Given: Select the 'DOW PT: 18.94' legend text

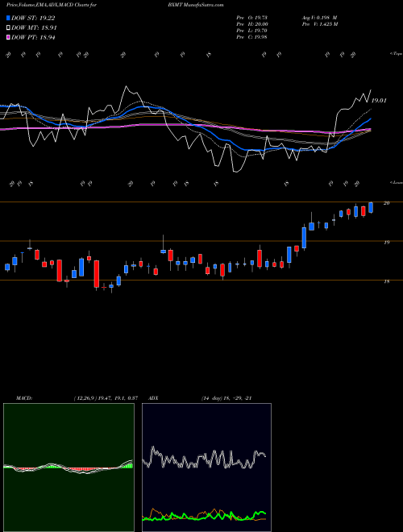Looking at the screenshot, I should click(x=33, y=37).
